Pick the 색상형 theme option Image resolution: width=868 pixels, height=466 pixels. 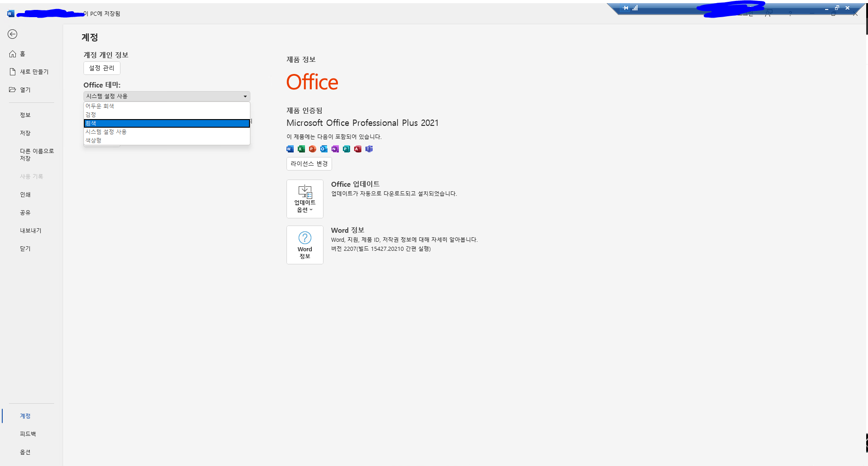point(166,140)
